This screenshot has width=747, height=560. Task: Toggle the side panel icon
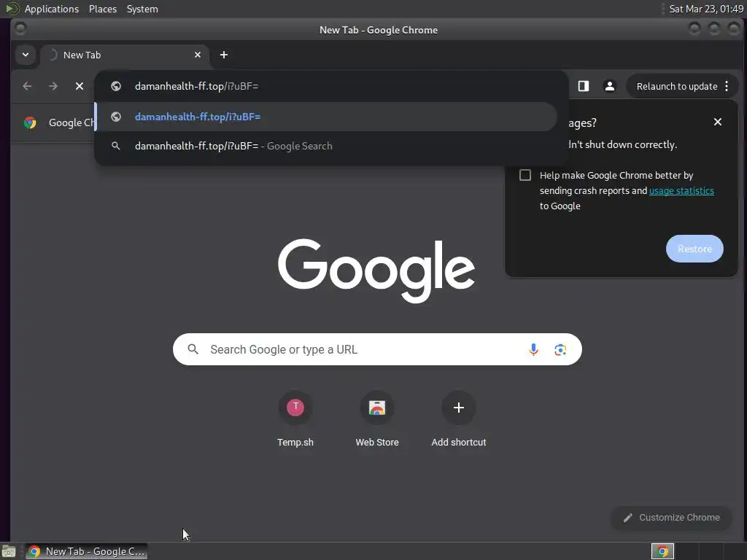point(584,86)
